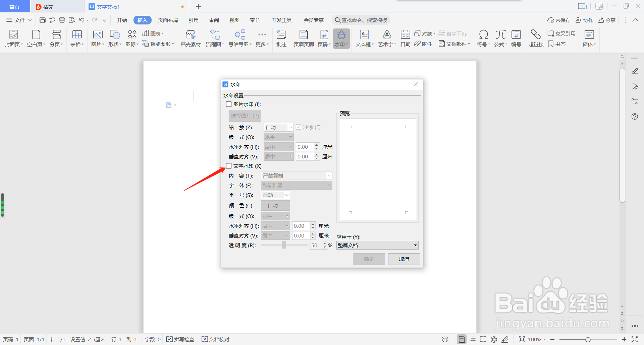644x345 pixels.
Task: Insert a bookmark (书签)
Action: click(x=557, y=44)
